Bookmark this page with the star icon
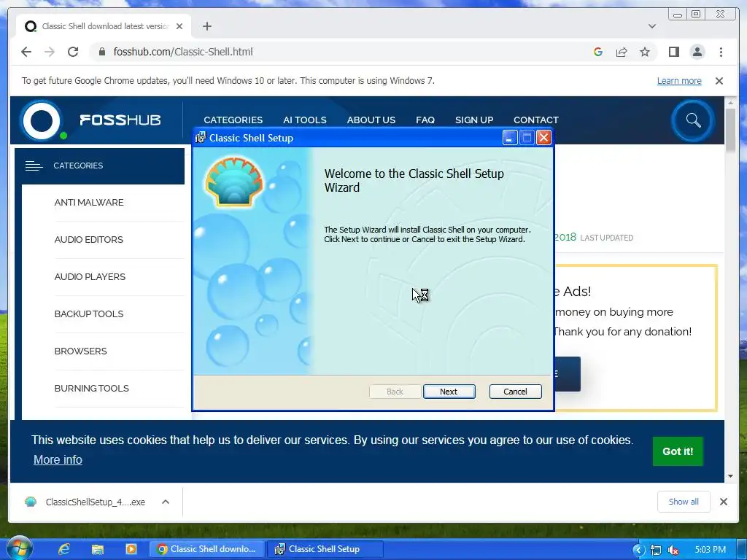 click(x=645, y=52)
